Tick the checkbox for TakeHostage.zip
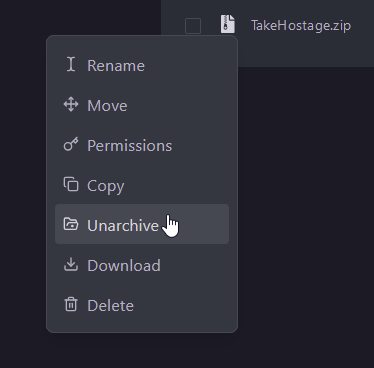 click(x=193, y=26)
